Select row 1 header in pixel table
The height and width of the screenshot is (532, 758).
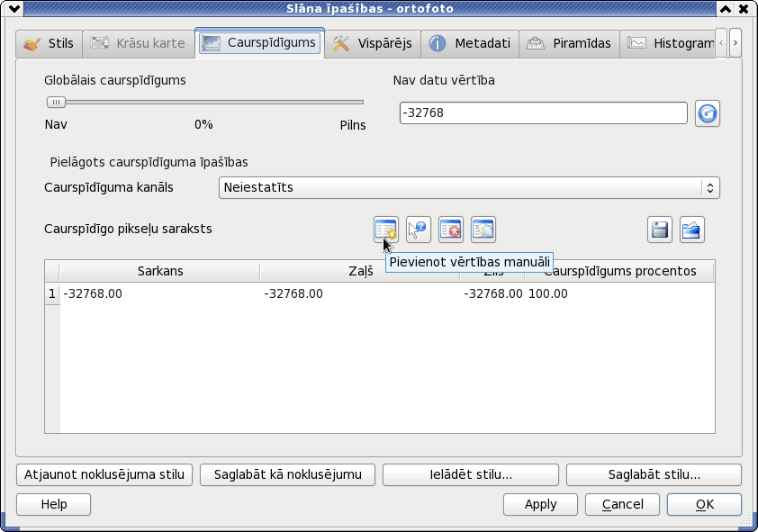click(x=52, y=293)
